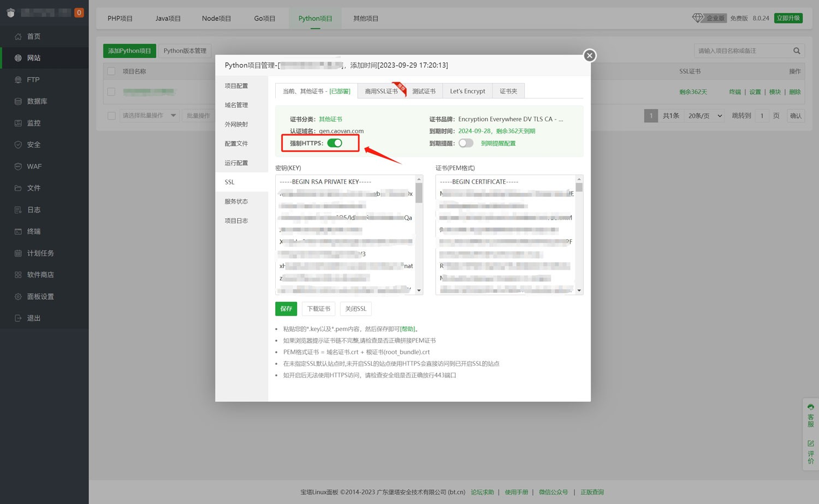Open the WAF shield icon

click(x=18, y=167)
